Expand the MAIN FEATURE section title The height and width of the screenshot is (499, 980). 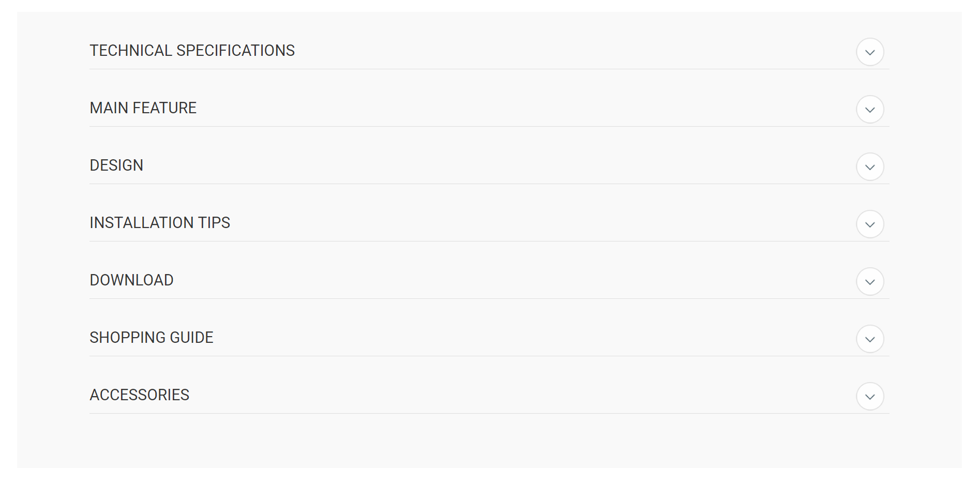click(x=143, y=108)
